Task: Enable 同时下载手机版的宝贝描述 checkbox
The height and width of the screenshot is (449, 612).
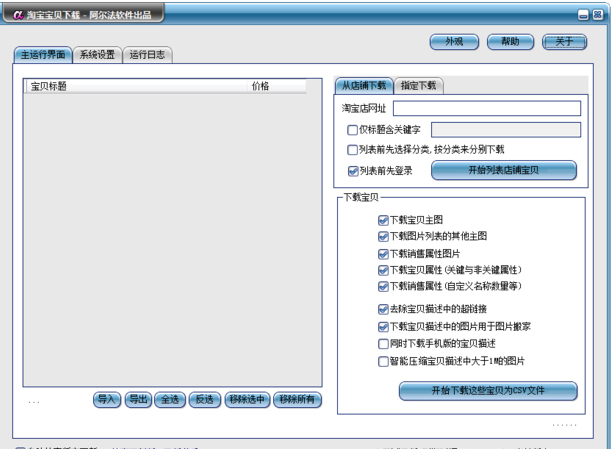Action: pos(383,344)
